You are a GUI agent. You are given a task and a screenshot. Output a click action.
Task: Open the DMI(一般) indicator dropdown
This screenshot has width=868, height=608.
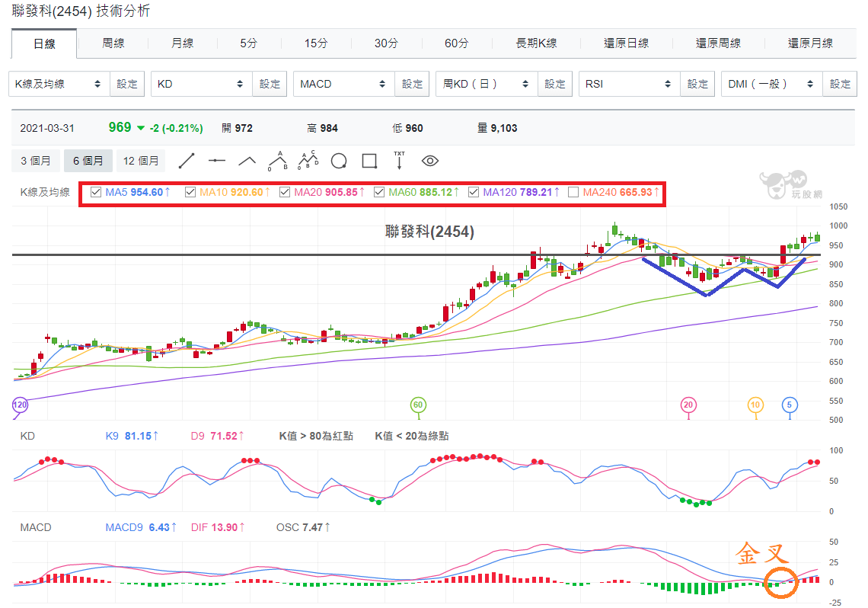[771, 84]
